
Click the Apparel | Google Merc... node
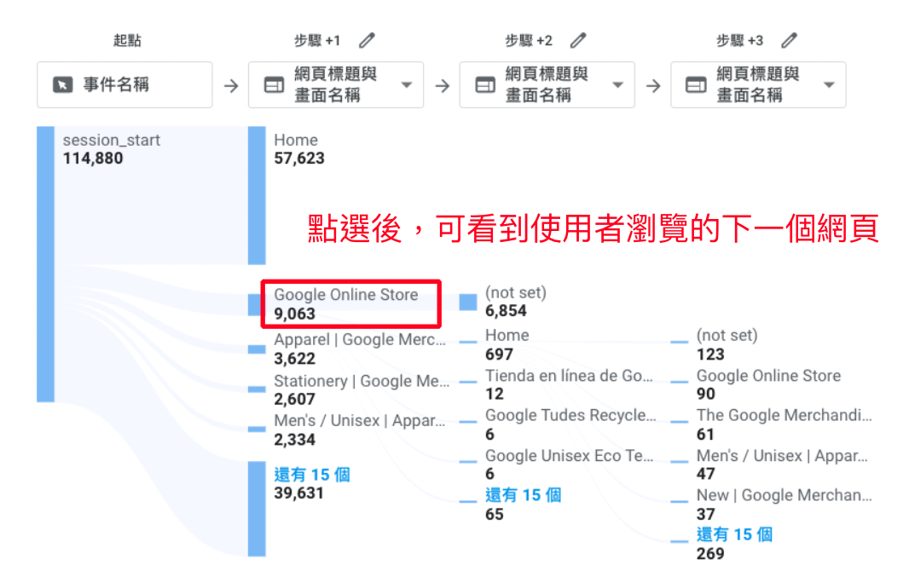point(360,349)
